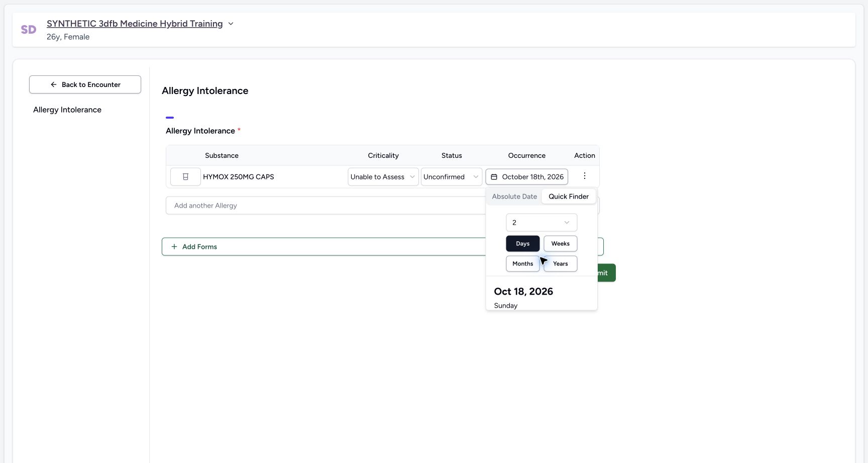Click the HYMOX substance icon button
The width and height of the screenshot is (868, 463).
[185, 177]
